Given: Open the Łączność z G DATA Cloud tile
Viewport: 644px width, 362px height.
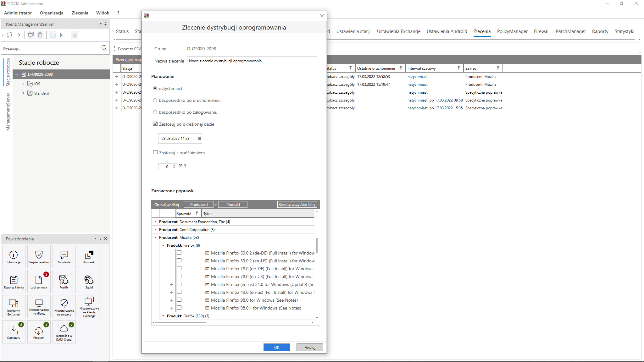Looking at the screenshot, I should coord(64,332).
